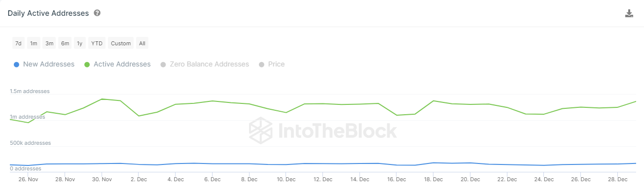644x195 pixels.
Task: Click the IntoTheBlock cube logo watermark
Action: pos(260,130)
